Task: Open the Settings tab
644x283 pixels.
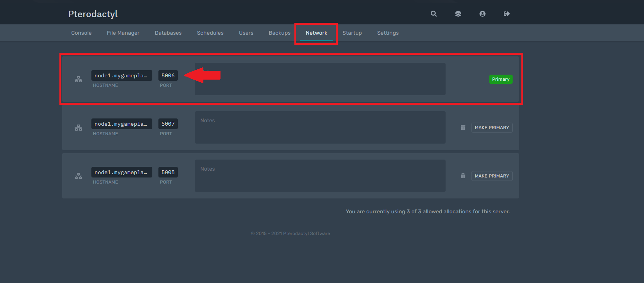Action: (x=388, y=33)
